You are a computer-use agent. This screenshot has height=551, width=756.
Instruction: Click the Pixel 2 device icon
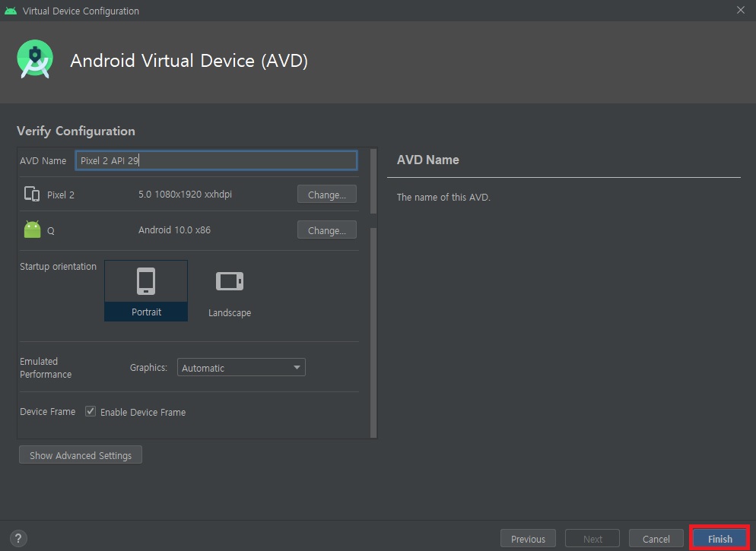32,194
